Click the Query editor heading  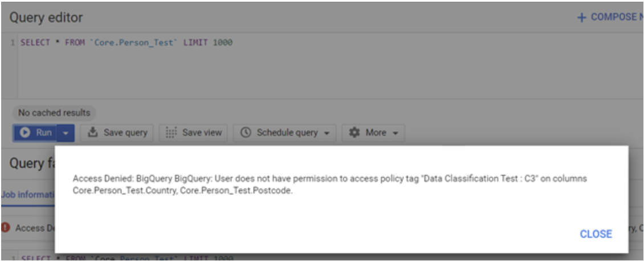(46, 18)
